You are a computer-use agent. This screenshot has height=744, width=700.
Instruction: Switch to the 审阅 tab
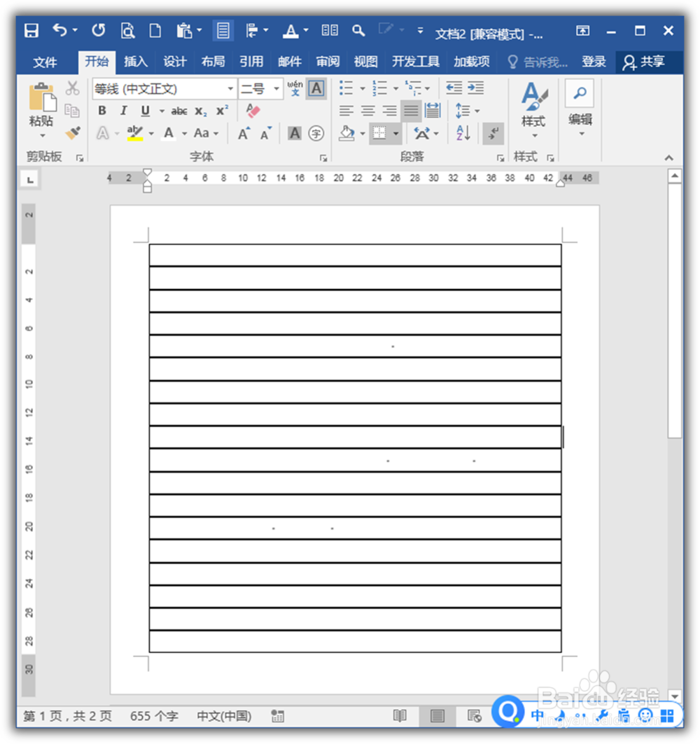(x=328, y=62)
